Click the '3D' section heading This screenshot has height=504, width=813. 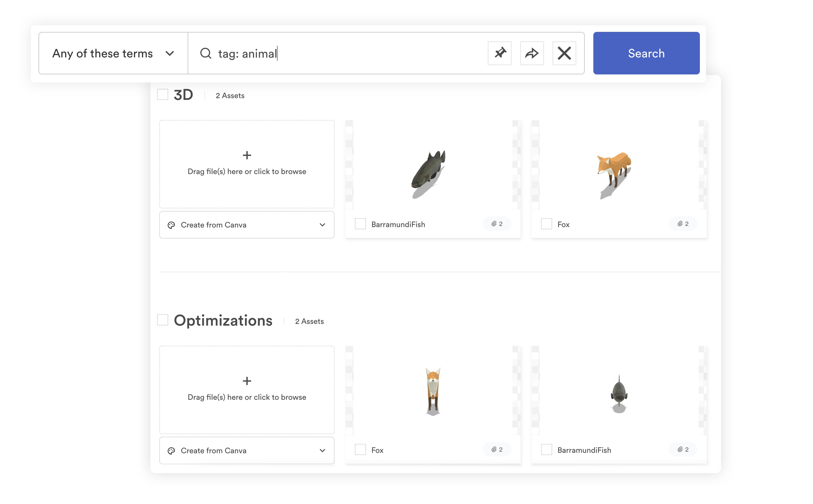(x=183, y=95)
